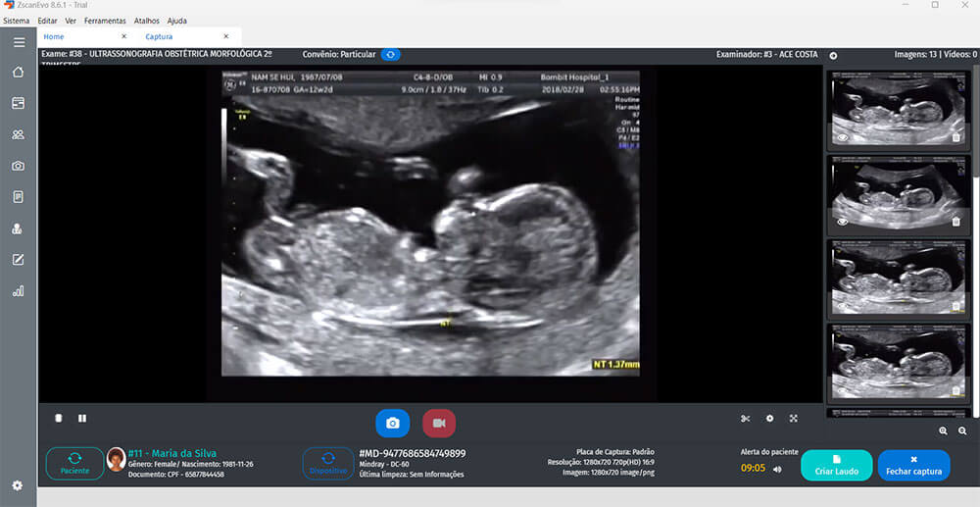The image size is (980, 507).
Task: Capture a snapshot with the blue camera button
Action: click(x=393, y=424)
